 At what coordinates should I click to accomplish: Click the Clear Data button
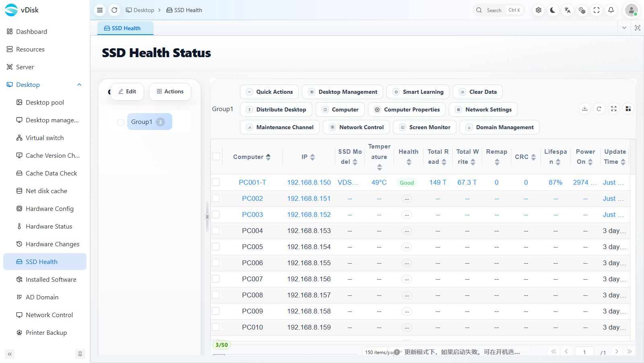[478, 92]
